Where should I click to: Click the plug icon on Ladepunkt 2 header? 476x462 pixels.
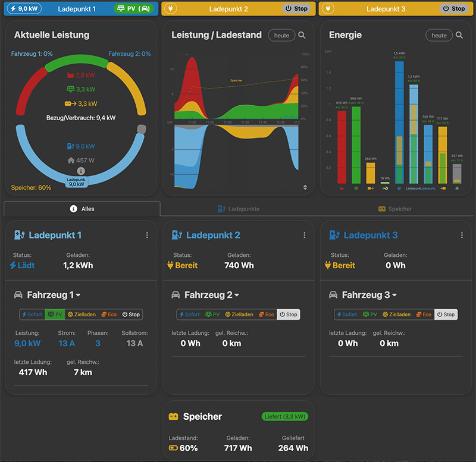[x=170, y=9]
